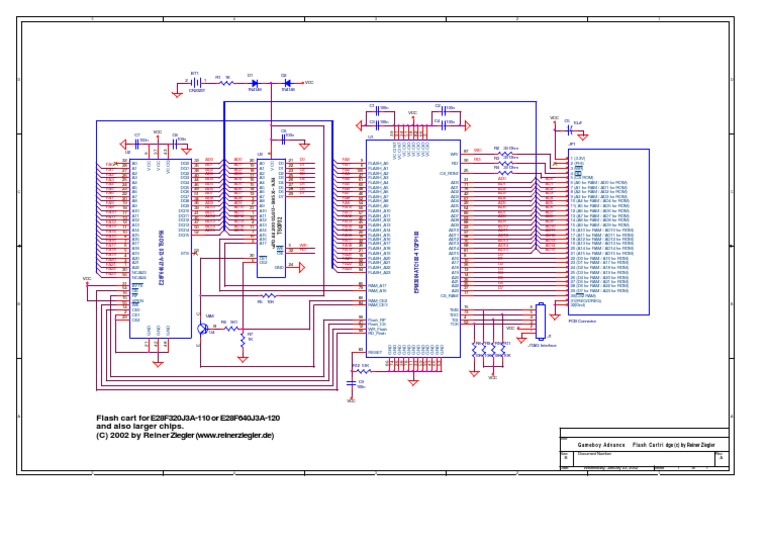Screen dimensions: 768x544
Task: Click the 'and also larger chips.' text
Action: pos(140,426)
